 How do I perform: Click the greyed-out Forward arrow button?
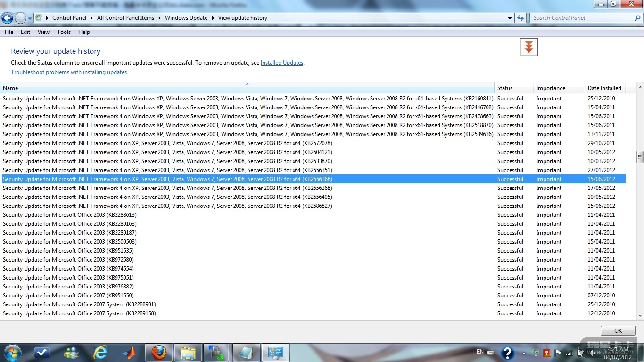pyautogui.click(x=20, y=18)
